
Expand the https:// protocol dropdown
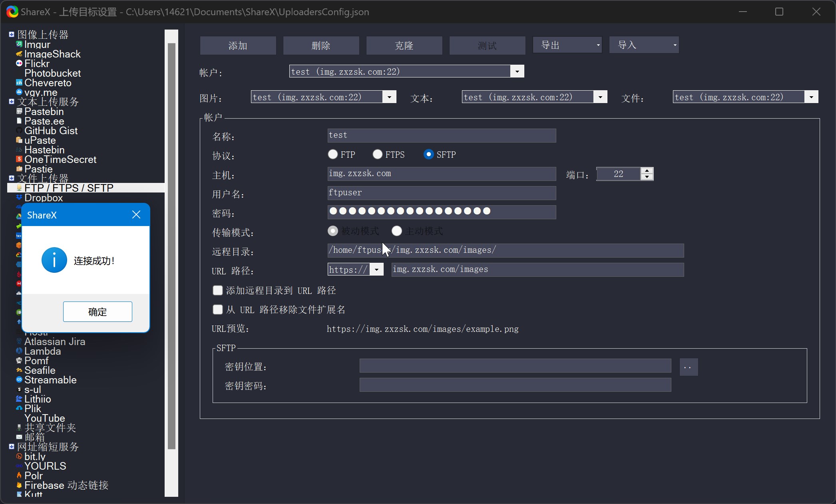pos(376,270)
